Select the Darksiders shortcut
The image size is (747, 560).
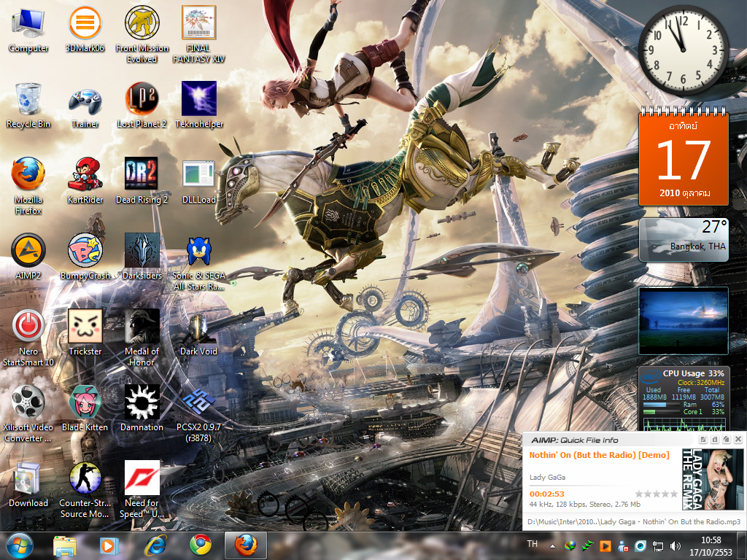tap(142, 257)
